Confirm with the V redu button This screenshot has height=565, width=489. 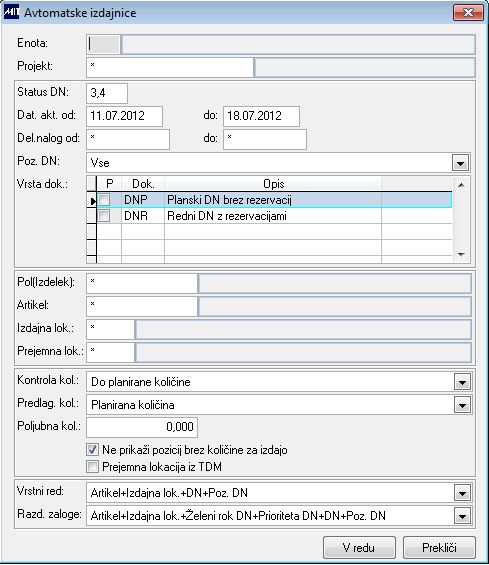coord(359,547)
